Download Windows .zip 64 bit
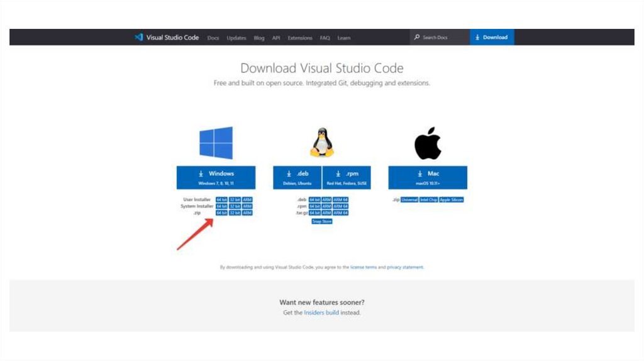The image size is (644, 361). coord(221,213)
